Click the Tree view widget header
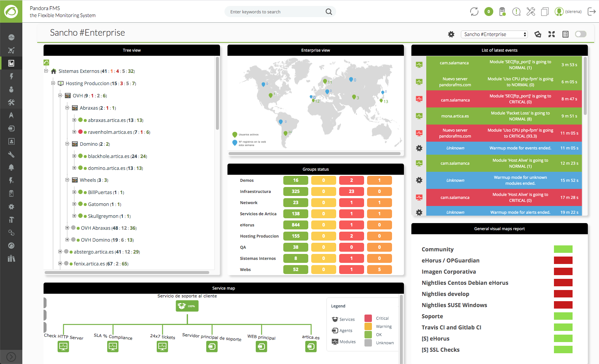Viewport: 599px width, 364px height. [132, 50]
